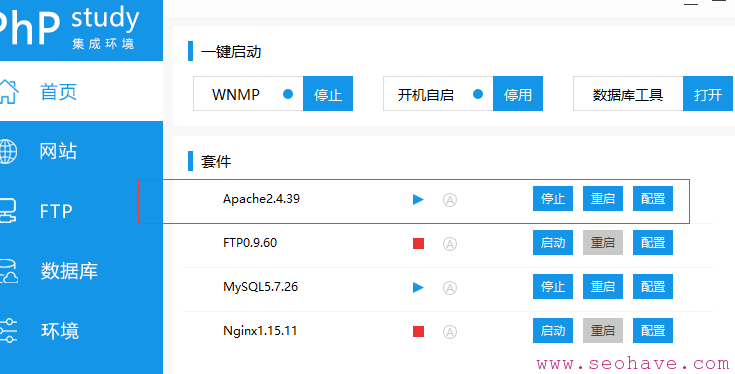Open the 配置 settings for Nginx1.15.11
Screen dimensions: 735x374
click(x=653, y=330)
